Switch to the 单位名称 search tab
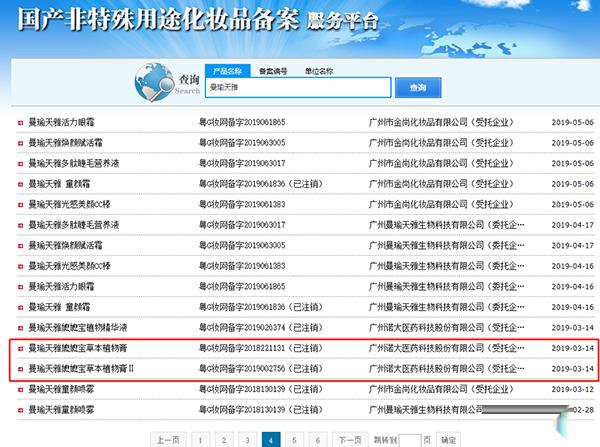 pos(319,71)
